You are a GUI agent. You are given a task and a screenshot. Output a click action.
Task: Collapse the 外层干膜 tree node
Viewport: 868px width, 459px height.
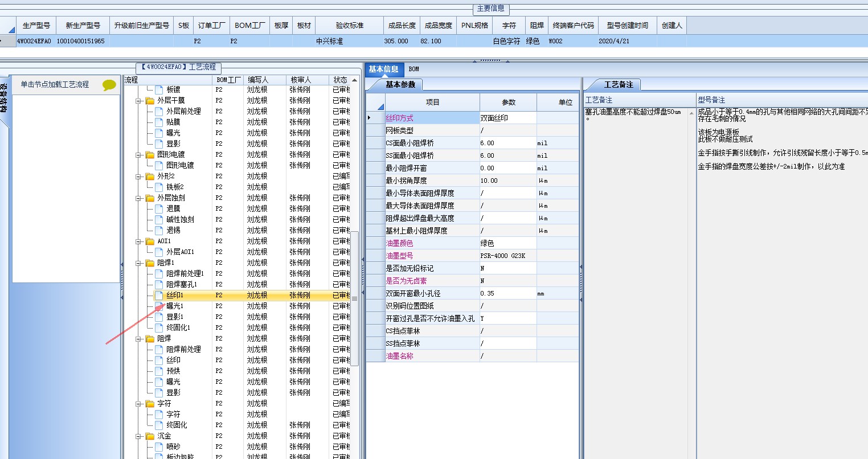point(139,101)
